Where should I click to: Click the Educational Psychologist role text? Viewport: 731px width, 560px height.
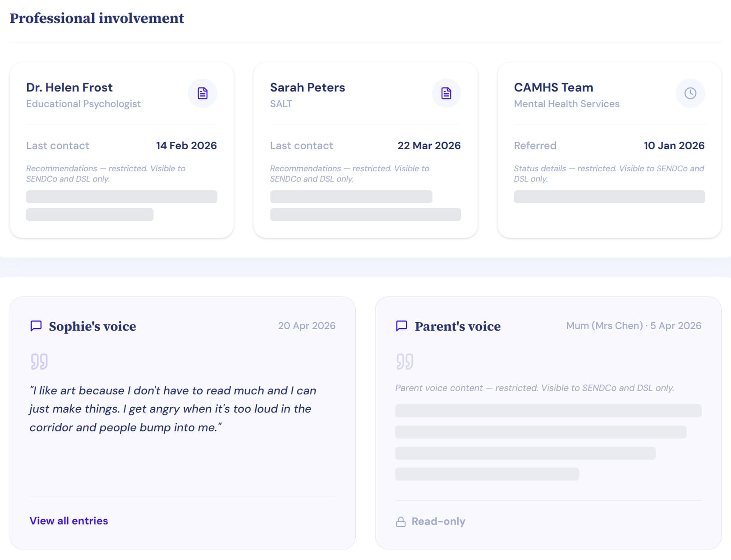[x=83, y=104]
